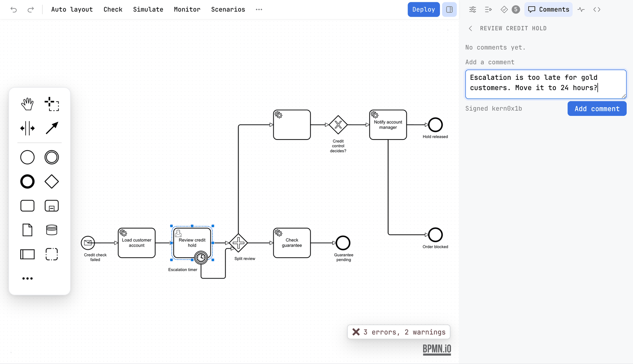Activate the Lasso selection tool
Image resolution: width=633 pixels, height=364 pixels.
click(x=52, y=104)
